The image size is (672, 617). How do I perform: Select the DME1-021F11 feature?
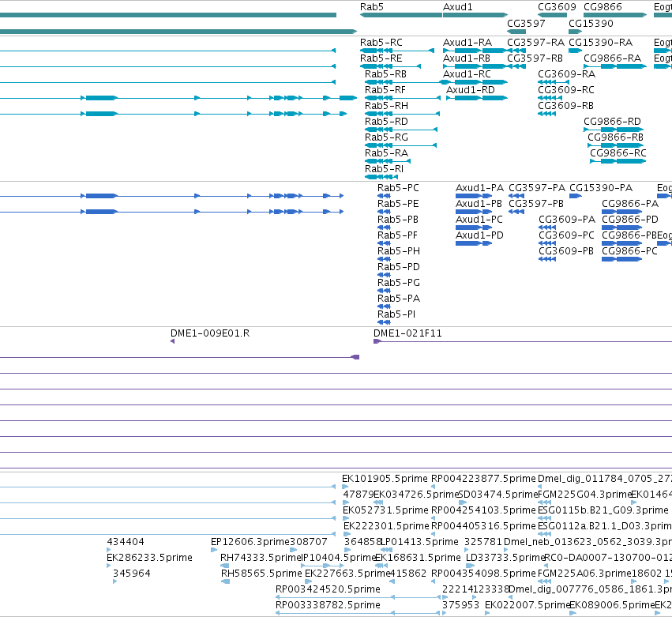point(407,333)
